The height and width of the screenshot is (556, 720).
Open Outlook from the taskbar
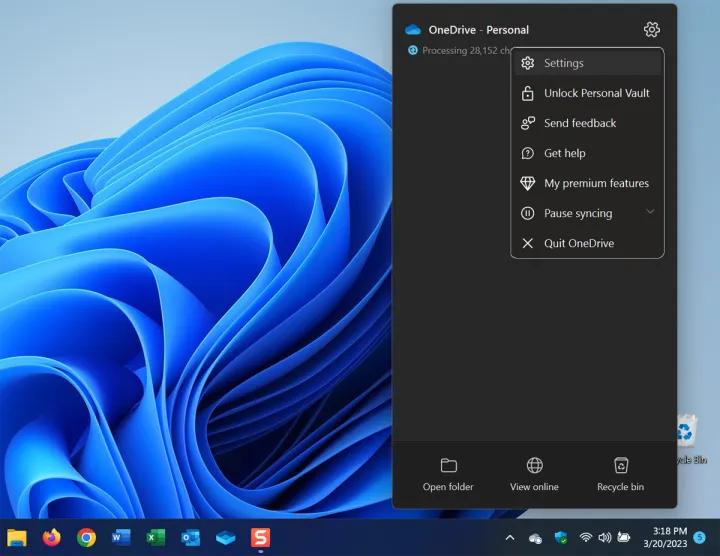[191, 538]
